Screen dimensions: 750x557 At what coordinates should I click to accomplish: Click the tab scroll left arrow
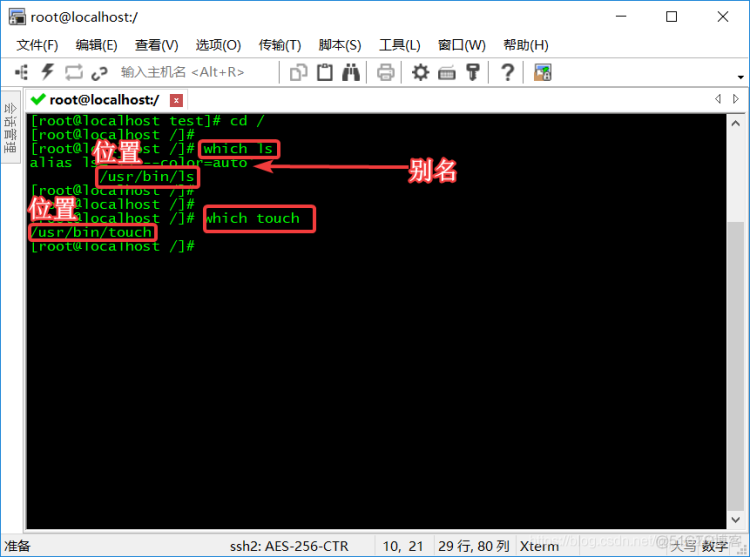click(718, 98)
